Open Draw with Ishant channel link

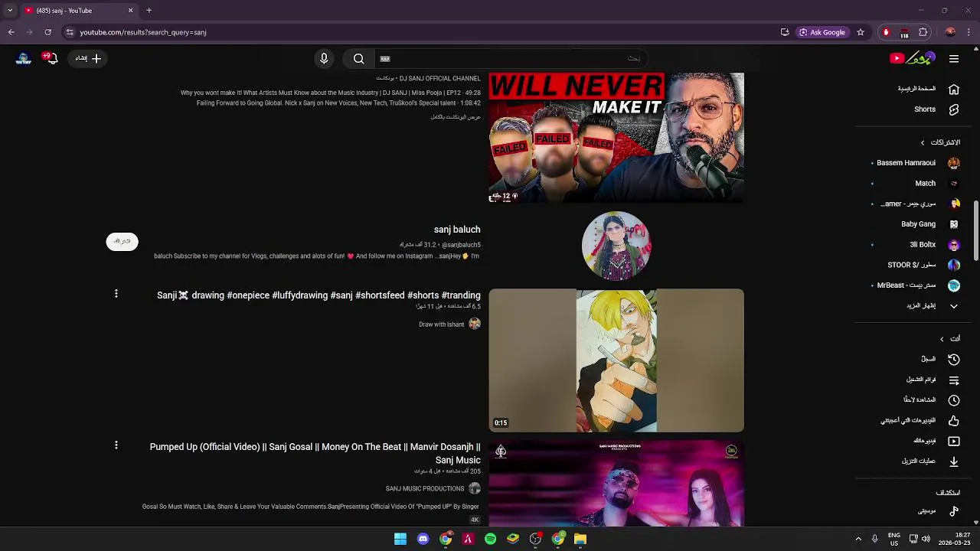442,324
